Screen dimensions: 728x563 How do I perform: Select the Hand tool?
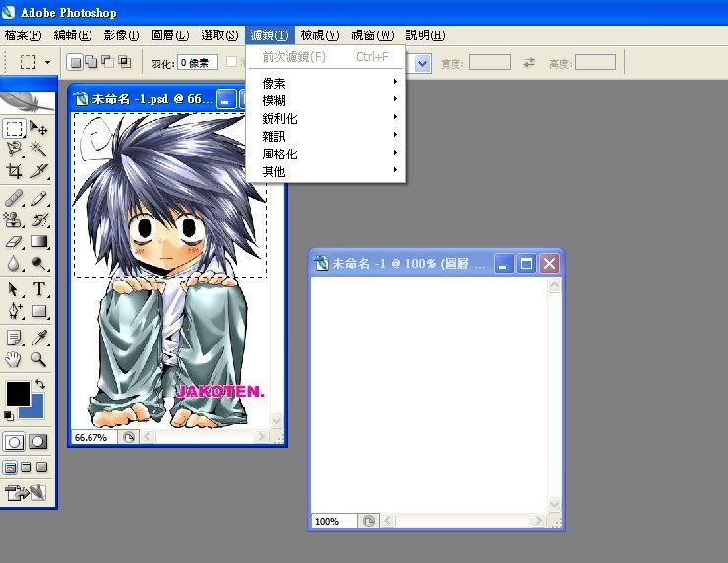tap(14, 359)
